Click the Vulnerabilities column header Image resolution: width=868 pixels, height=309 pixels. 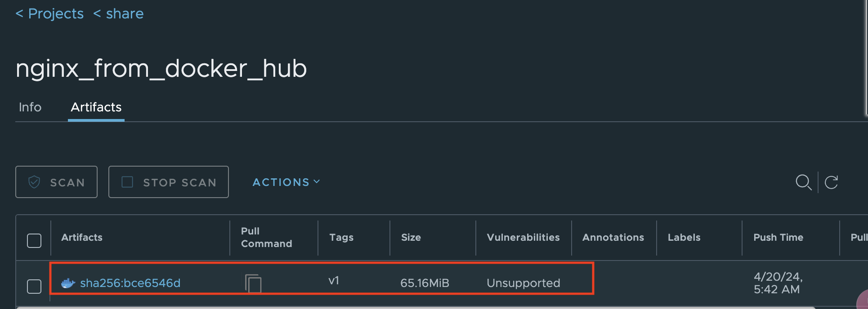(523, 237)
